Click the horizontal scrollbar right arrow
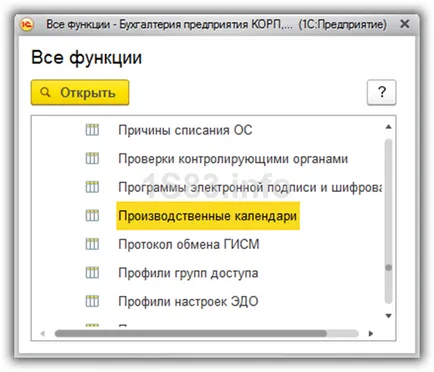434x372 pixels. tap(371, 333)
